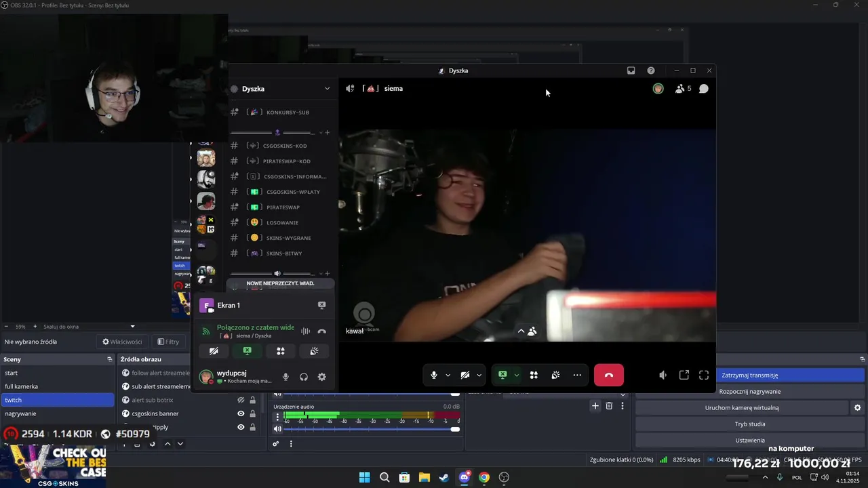
Task: Click Zatrzymaj transmisję to stop streaming
Action: (750, 375)
